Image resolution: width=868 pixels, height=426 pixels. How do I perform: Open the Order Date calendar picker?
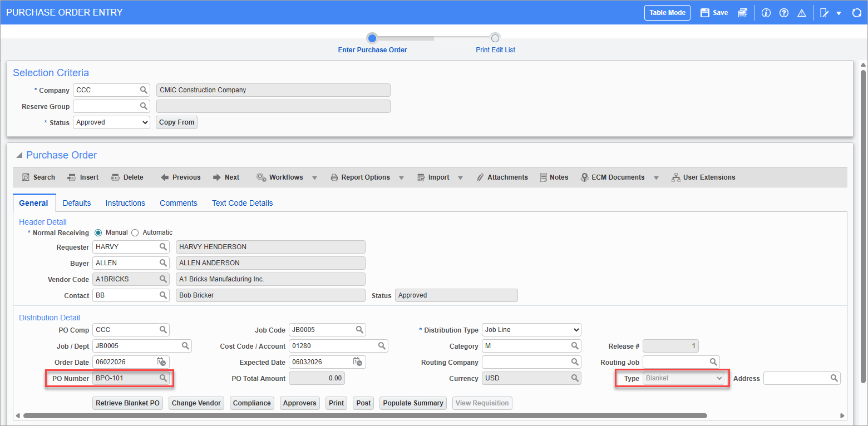(162, 362)
